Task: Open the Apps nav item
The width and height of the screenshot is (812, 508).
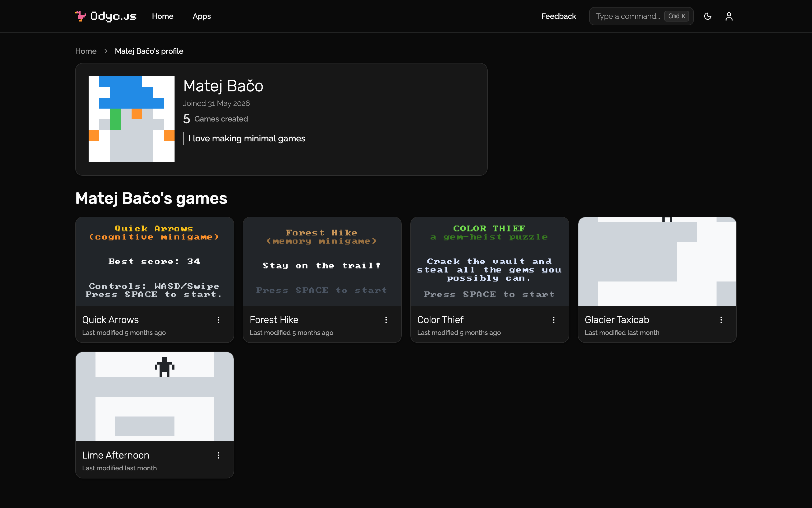Action: point(202,16)
